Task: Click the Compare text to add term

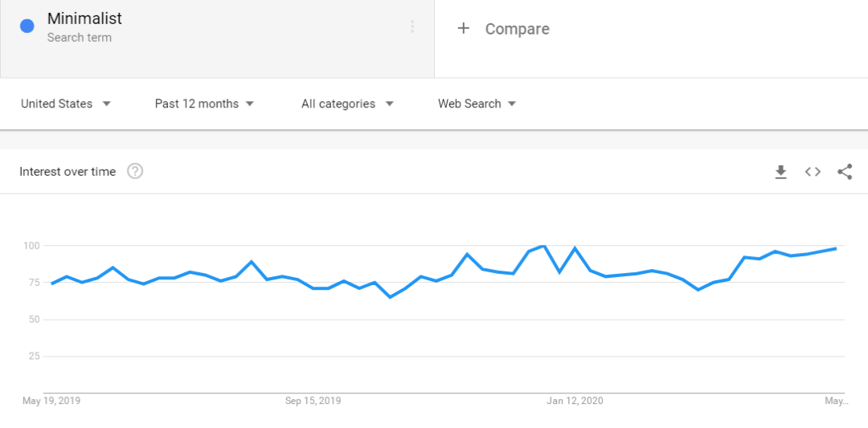Action: (517, 29)
